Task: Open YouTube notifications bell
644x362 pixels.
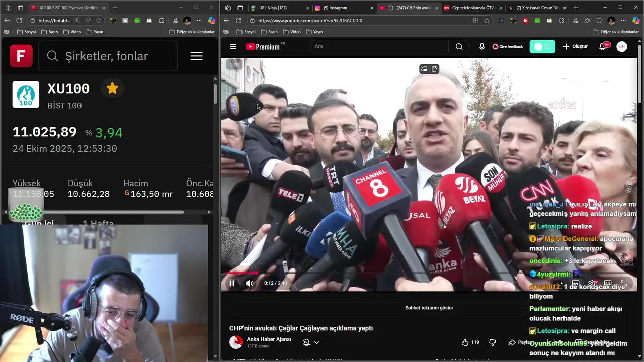Action: (x=602, y=46)
